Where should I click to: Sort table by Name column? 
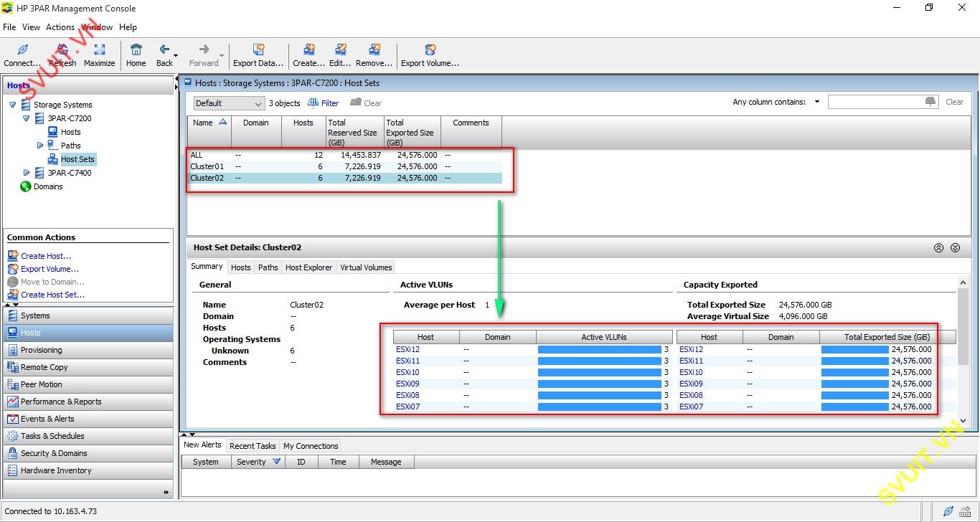(210, 132)
